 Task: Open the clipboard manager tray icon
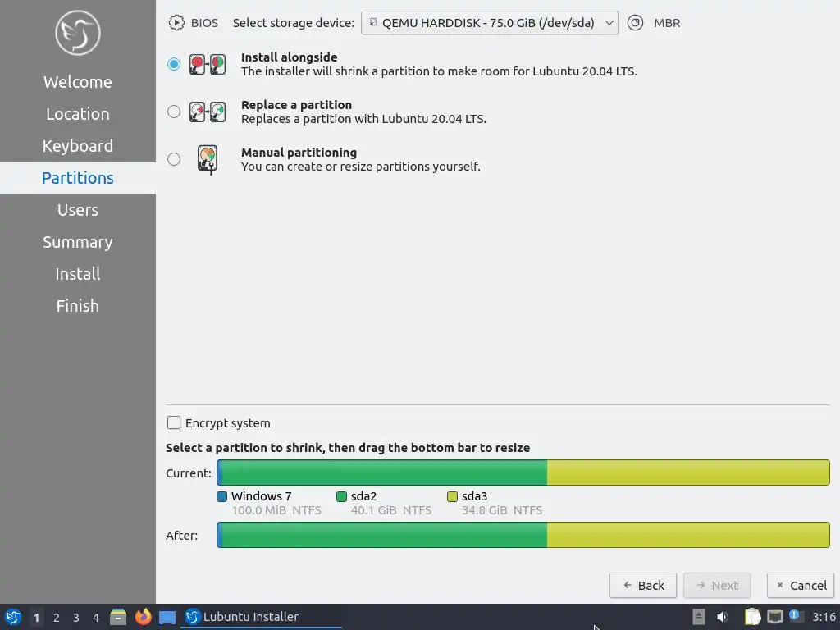tap(753, 617)
